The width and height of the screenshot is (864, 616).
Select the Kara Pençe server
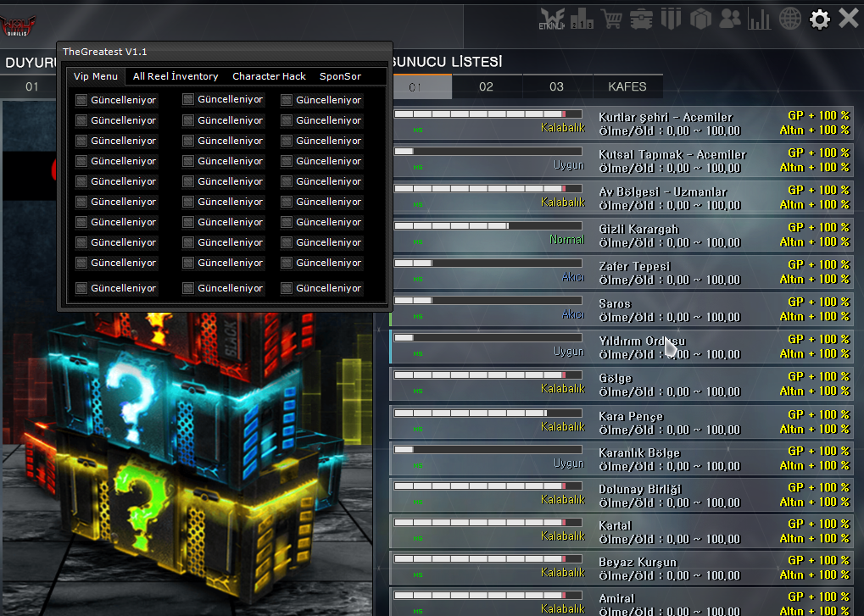click(622, 422)
